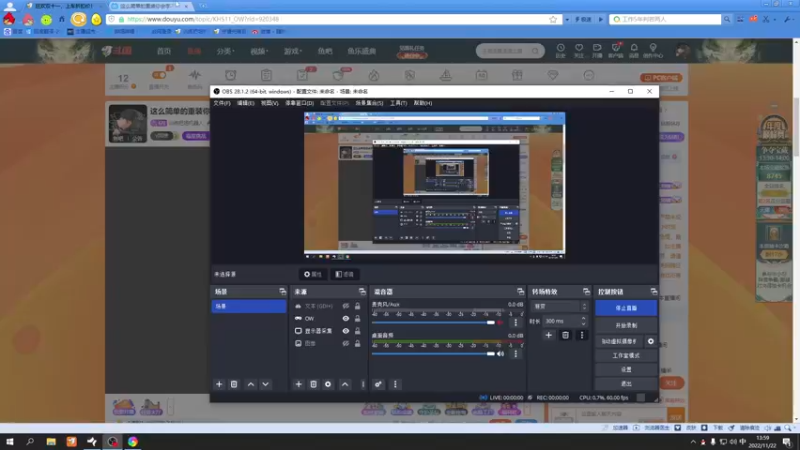Image resolution: width=800 pixels, height=450 pixels.
Task: Click the 停止直播 button
Action: coord(626,308)
